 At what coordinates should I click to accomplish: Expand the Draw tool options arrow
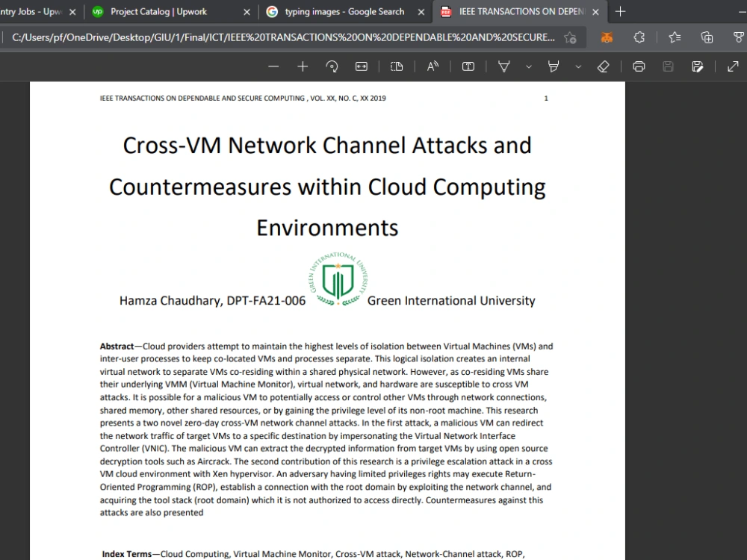click(529, 66)
